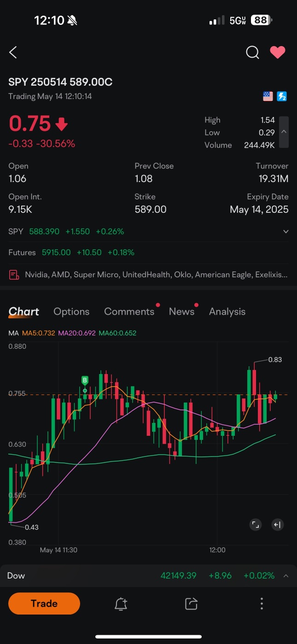This screenshot has height=644, width=297.
Task: Tap the blue lightning real-time quote icon
Action: 282,96
